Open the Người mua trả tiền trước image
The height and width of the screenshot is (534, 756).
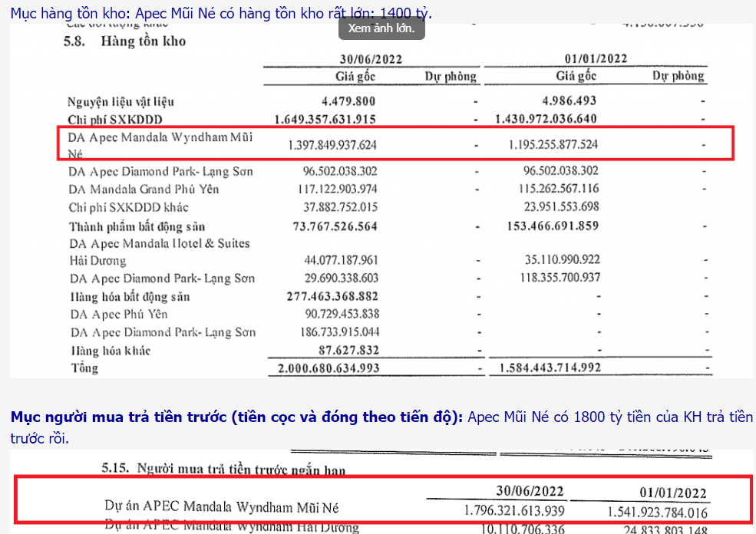(x=384, y=499)
